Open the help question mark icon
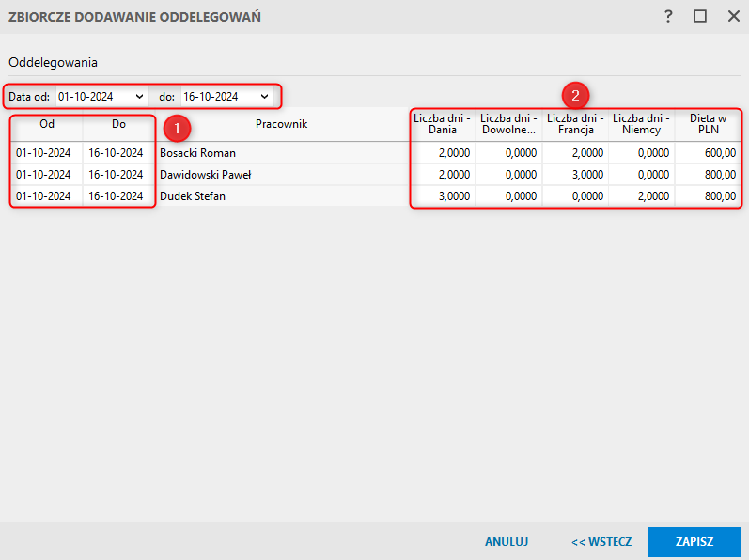This screenshot has height=560, width=749. 668,17
